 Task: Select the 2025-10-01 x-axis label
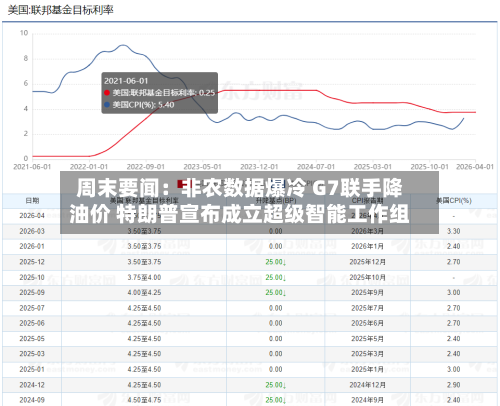coord(429,167)
